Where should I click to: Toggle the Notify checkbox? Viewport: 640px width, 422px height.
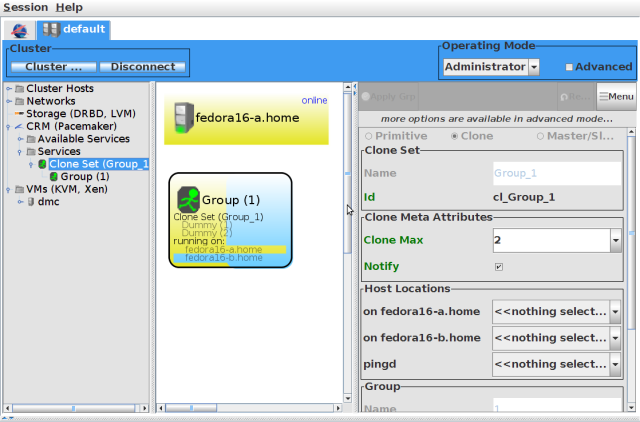pyautogui.click(x=498, y=267)
